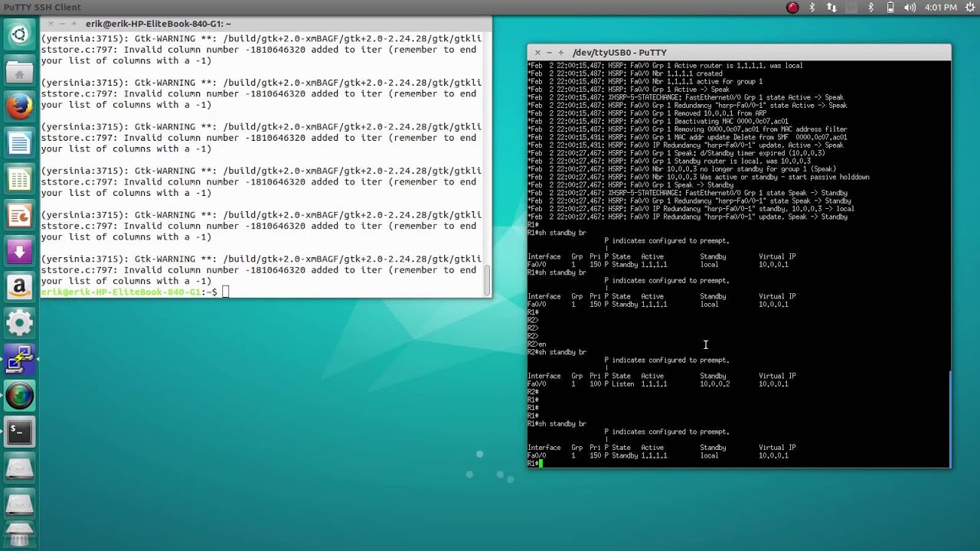Screen dimensions: 980x551
Task: Click the purple download-arrow launcher icon
Action: (19, 252)
